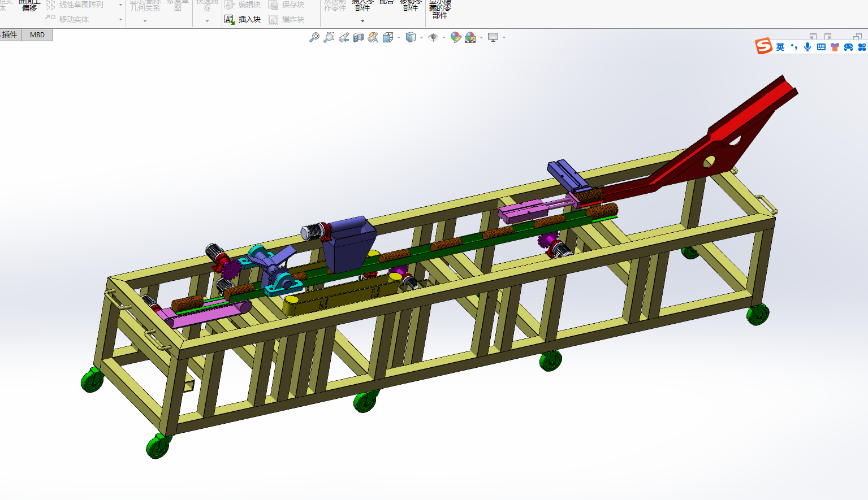Click the restore document window icon

click(x=857, y=37)
